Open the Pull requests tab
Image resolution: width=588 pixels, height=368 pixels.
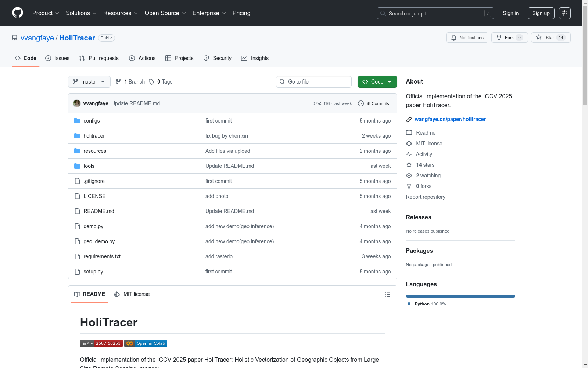click(99, 58)
